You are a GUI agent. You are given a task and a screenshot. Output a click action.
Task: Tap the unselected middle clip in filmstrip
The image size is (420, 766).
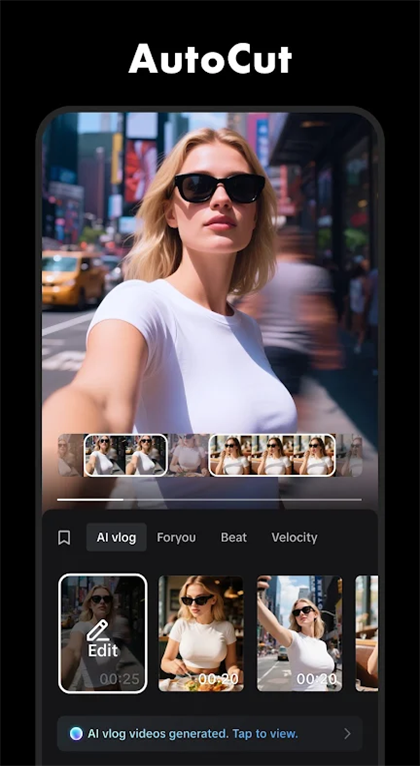pyautogui.click(x=188, y=455)
